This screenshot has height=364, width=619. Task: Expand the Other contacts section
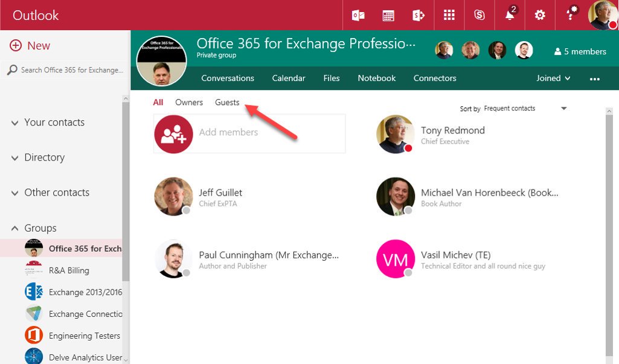point(14,193)
